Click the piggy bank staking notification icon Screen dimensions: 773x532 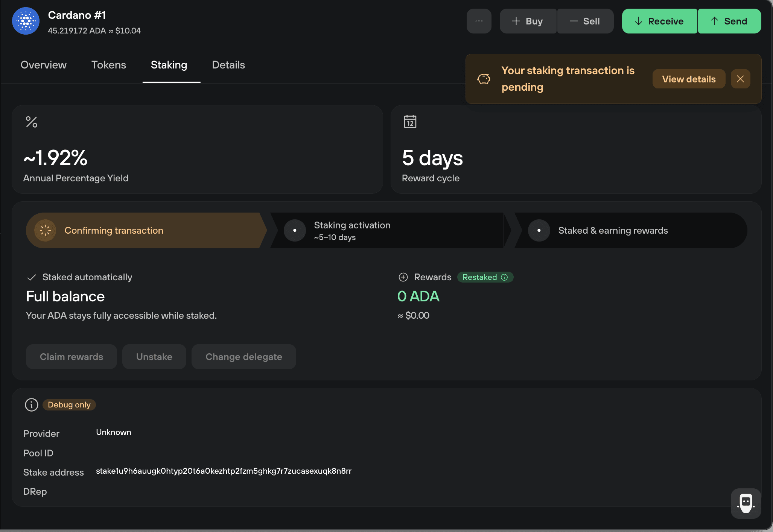(x=484, y=79)
